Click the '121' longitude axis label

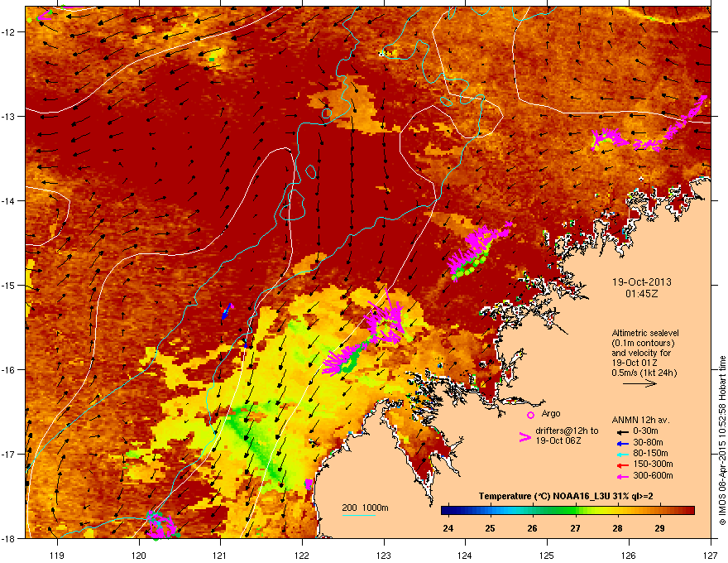(x=220, y=555)
